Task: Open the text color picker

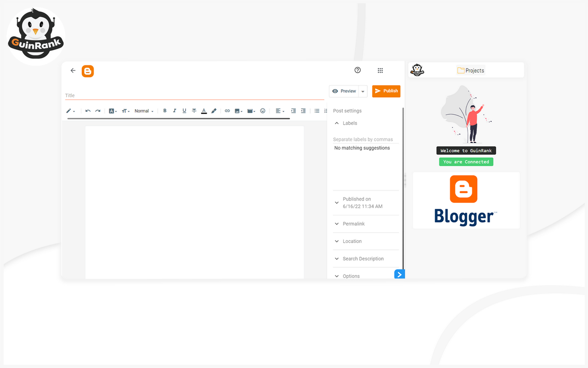Action: 204,111
